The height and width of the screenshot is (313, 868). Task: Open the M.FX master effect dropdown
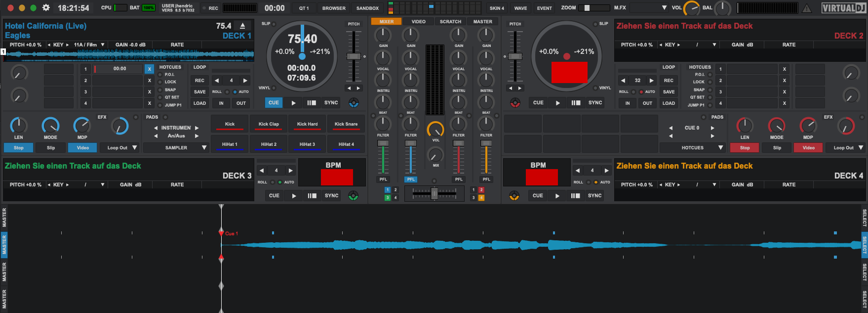[664, 8]
